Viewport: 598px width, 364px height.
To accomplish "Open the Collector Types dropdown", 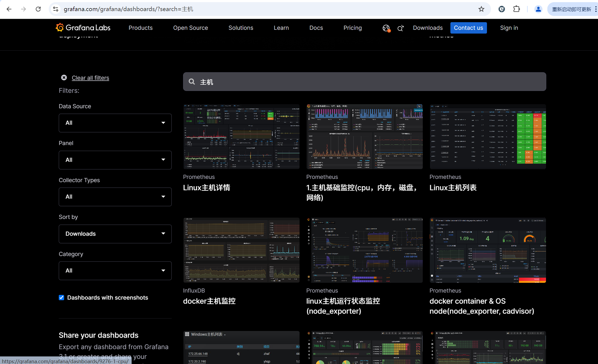I will tap(115, 197).
